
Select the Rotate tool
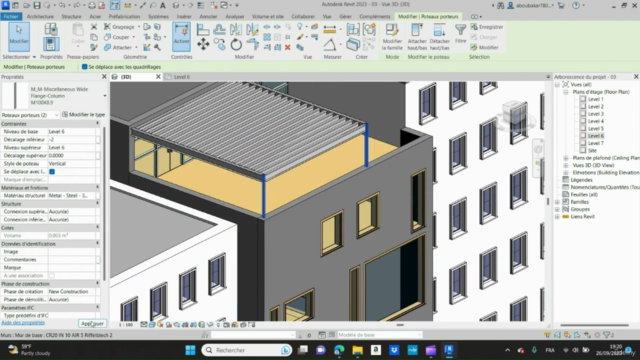(236, 44)
